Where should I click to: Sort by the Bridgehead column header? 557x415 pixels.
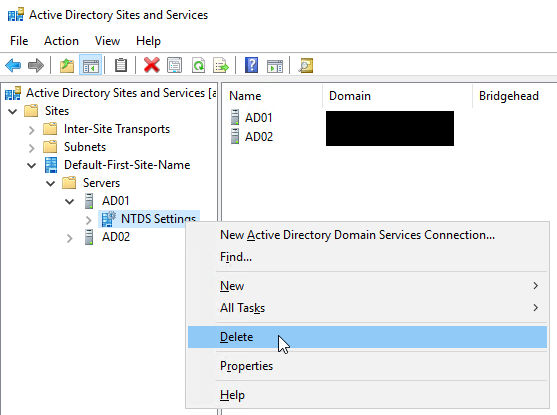515,96
